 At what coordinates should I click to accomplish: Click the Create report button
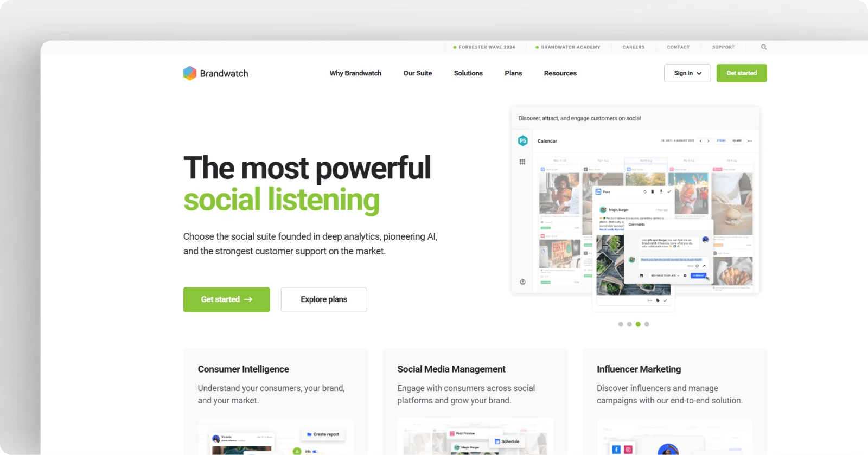pyautogui.click(x=323, y=434)
